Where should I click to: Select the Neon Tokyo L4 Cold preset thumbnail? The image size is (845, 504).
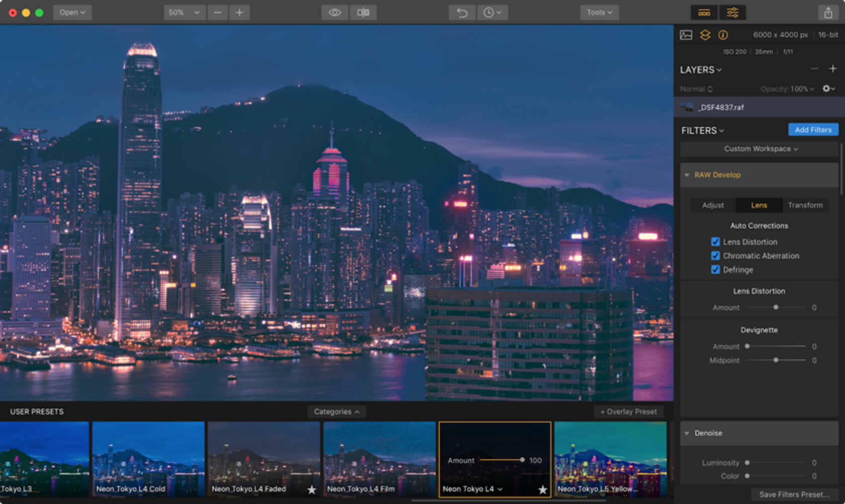coord(148,459)
